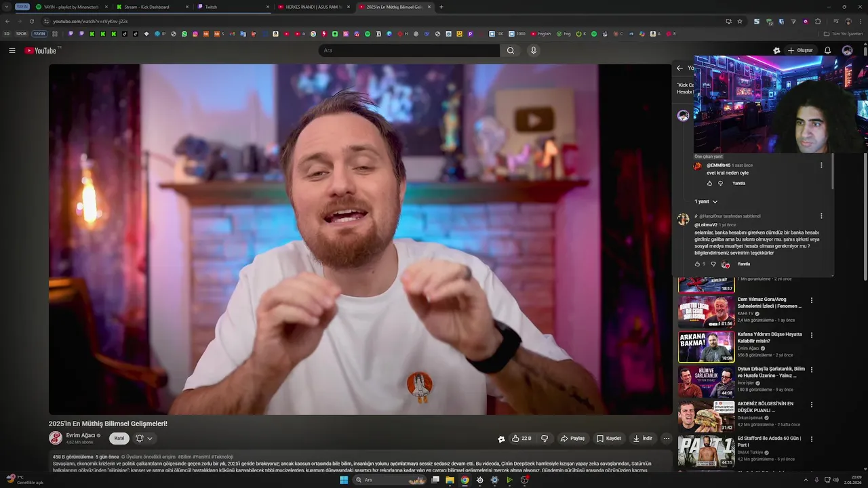Open options for Kafana Yıldırım Düşse video
Screen dimensions: 868x488
tap(811, 335)
